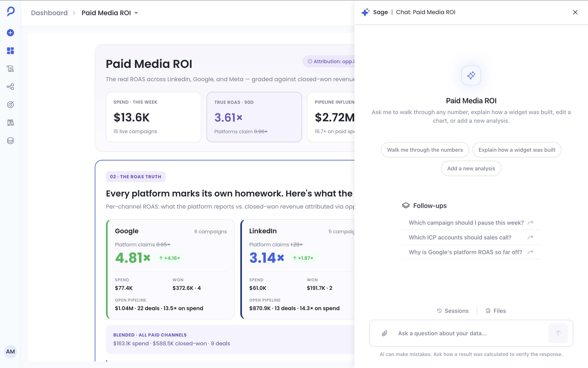Click the True ROAS 90D card
The width and height of the screenshot is (588, 368).
(254, 117)
